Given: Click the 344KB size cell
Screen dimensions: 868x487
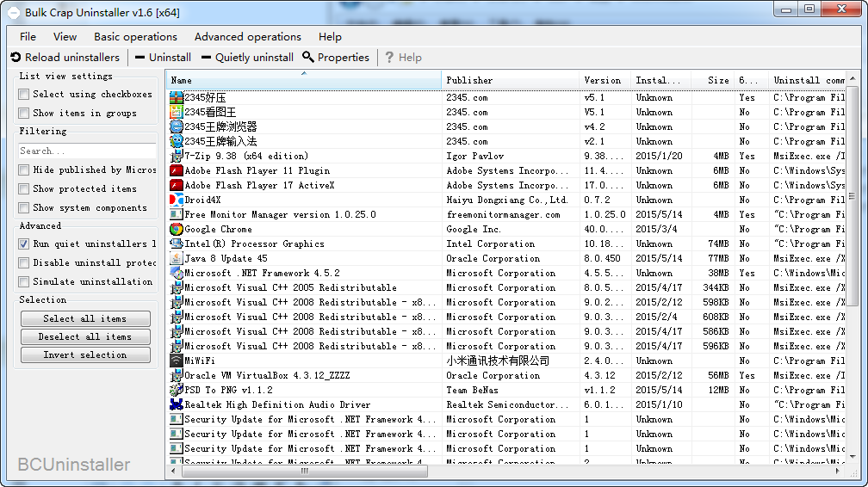Looking at the screenshot, I should (x=716, y=287).
